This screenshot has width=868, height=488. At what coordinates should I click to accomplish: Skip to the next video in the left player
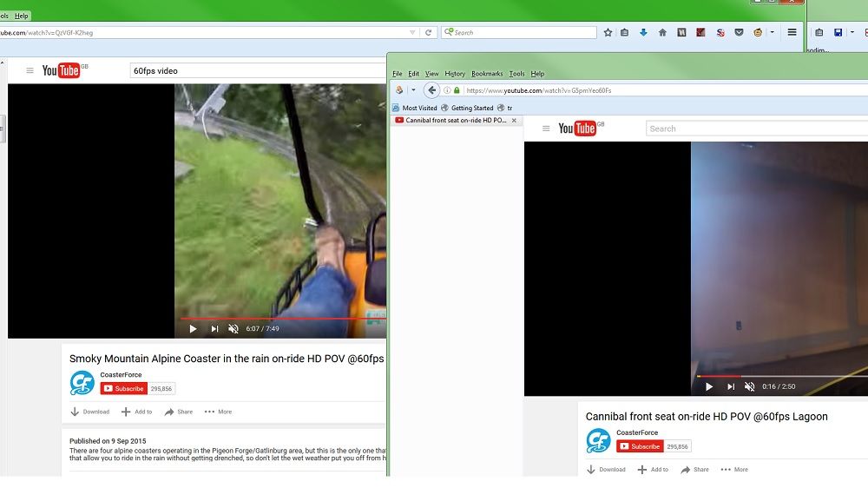(x=214, y=328)
